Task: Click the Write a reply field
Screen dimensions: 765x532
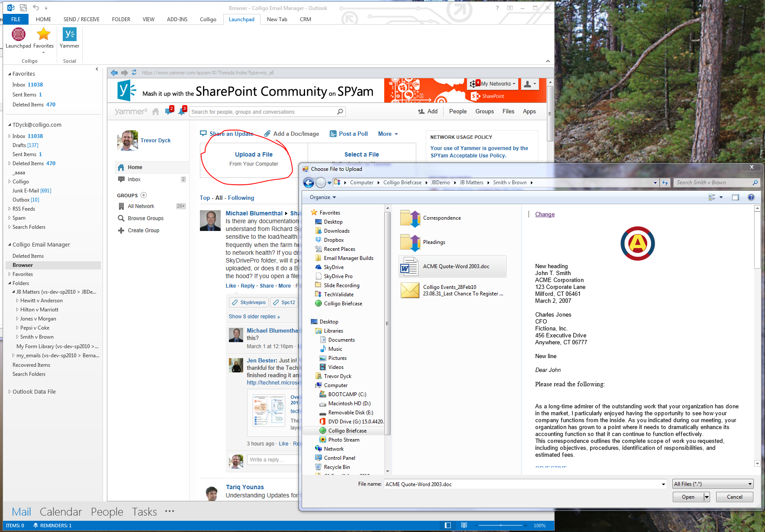Action: click(x=273, y=460)
